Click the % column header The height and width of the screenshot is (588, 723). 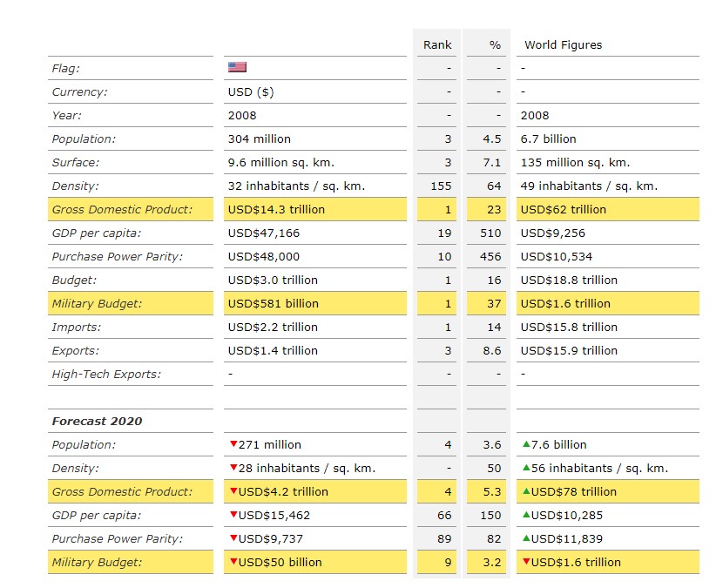(x=495, y=44)
